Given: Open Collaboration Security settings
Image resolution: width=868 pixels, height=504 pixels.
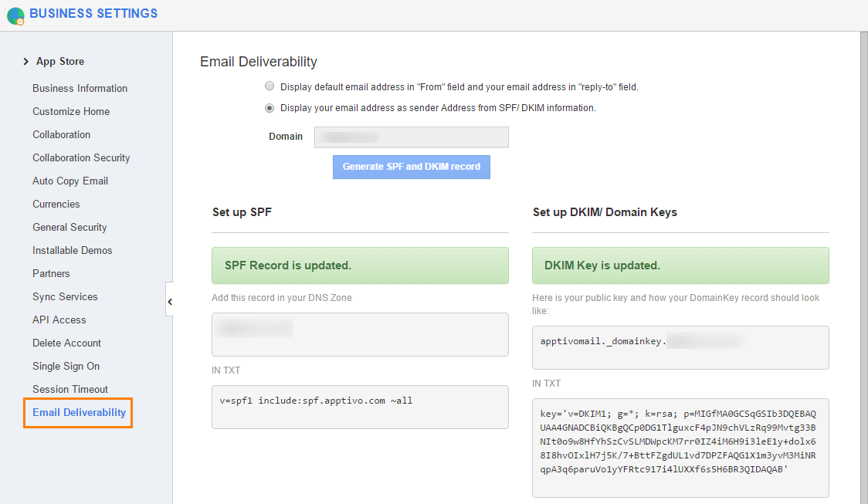Looking at the screenshot, I should 81,157.
